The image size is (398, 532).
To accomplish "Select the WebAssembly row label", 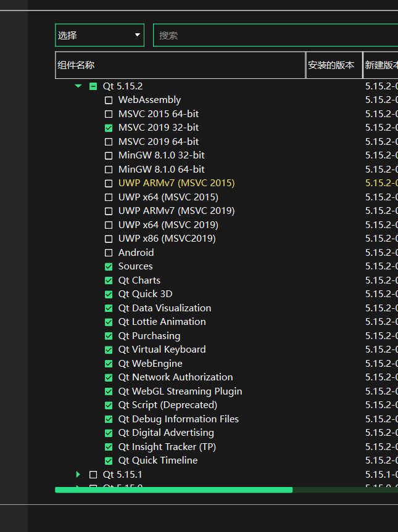I will pos(149,100).
